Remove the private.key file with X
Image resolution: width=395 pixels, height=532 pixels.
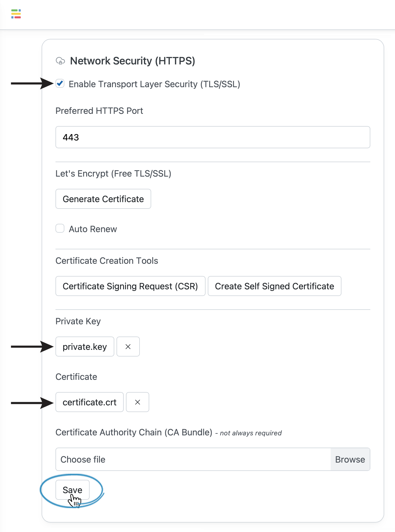pos(128,347)
